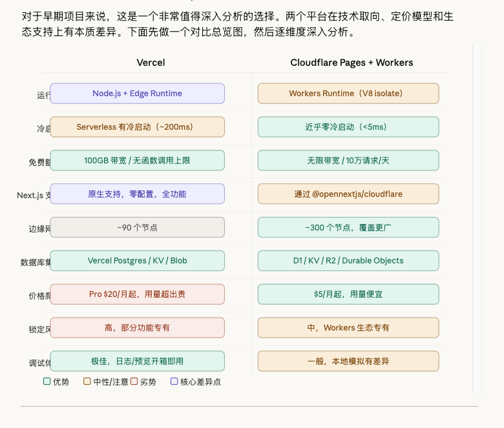Viewport: 504px width, 428px height.
Task: Click the red 劣势 legend swatch
Action: point(134,381)
